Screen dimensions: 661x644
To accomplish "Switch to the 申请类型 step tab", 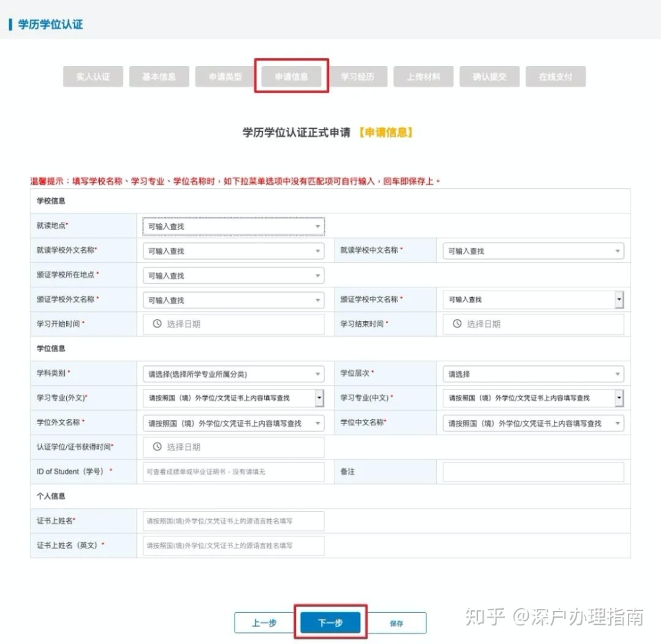I will pyautogui.click(x=225, y=77).
